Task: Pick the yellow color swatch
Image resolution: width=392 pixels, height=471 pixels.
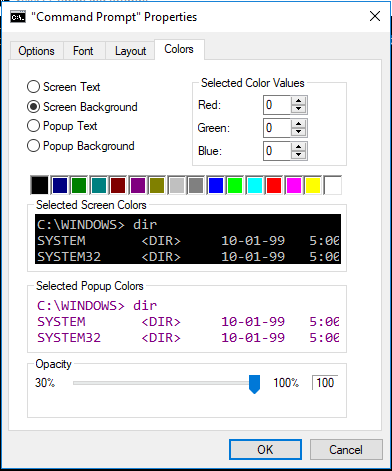Action: (x=313, y=185)
